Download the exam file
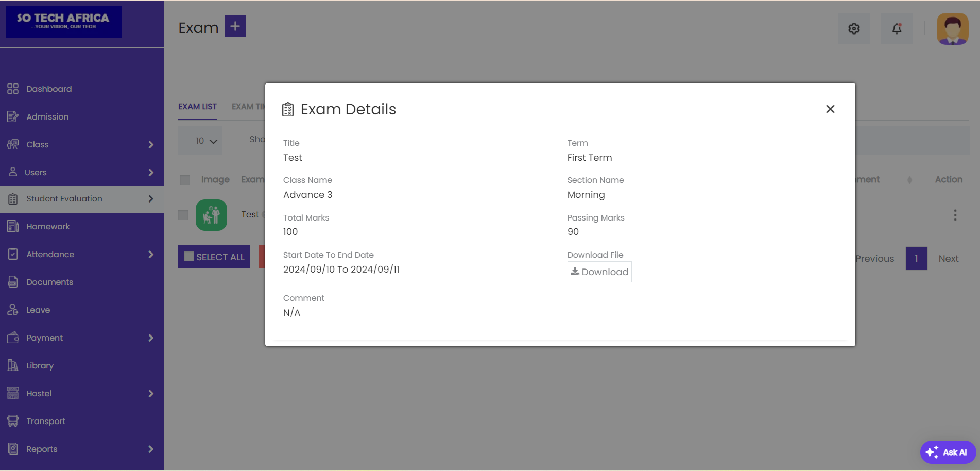This screenshot has width=980, height=471. tap(599, 272)
